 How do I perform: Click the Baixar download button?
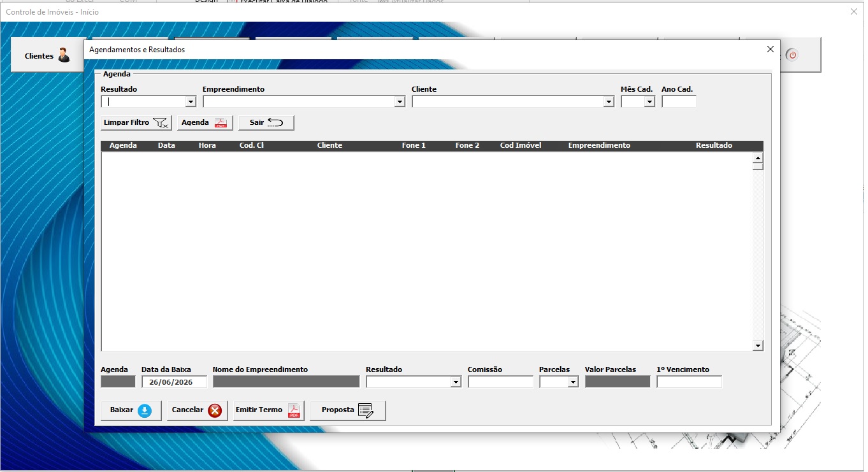coord(131,410)
